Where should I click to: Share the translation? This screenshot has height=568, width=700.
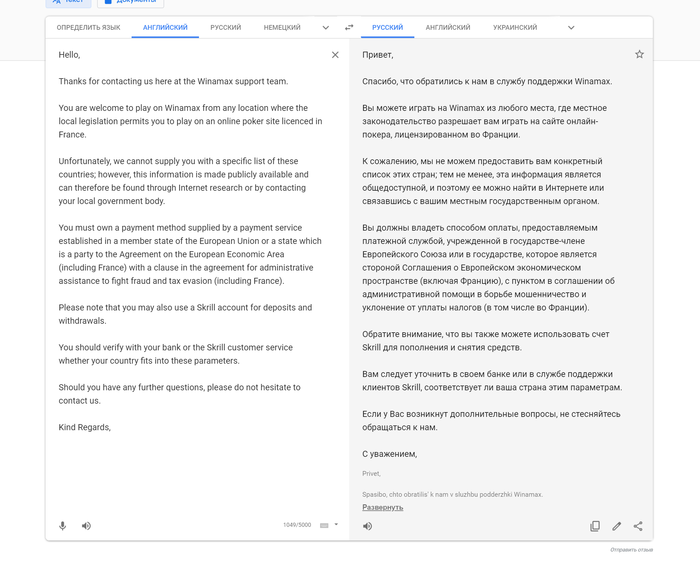pos(638,526)
